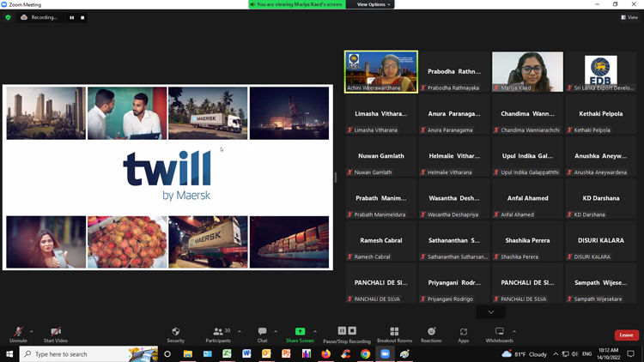
Task: Open Google Chrome from taskbar
Action: click(x=365, y=353)
